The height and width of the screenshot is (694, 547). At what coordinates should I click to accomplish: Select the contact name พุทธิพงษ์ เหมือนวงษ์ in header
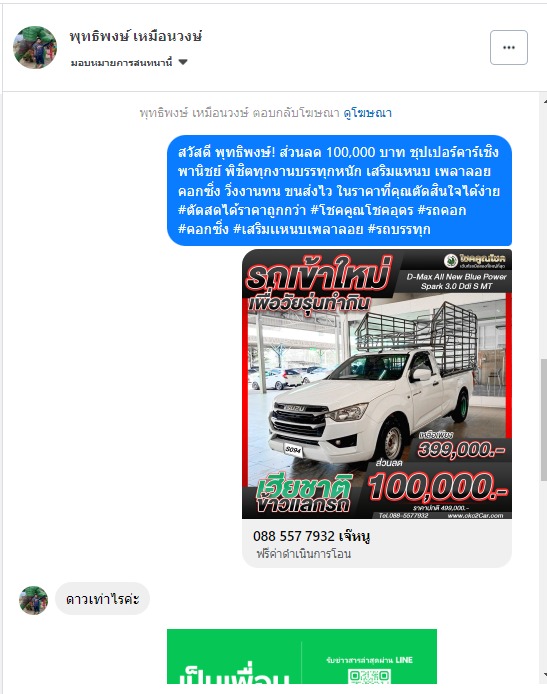click(x=135, y=36)
